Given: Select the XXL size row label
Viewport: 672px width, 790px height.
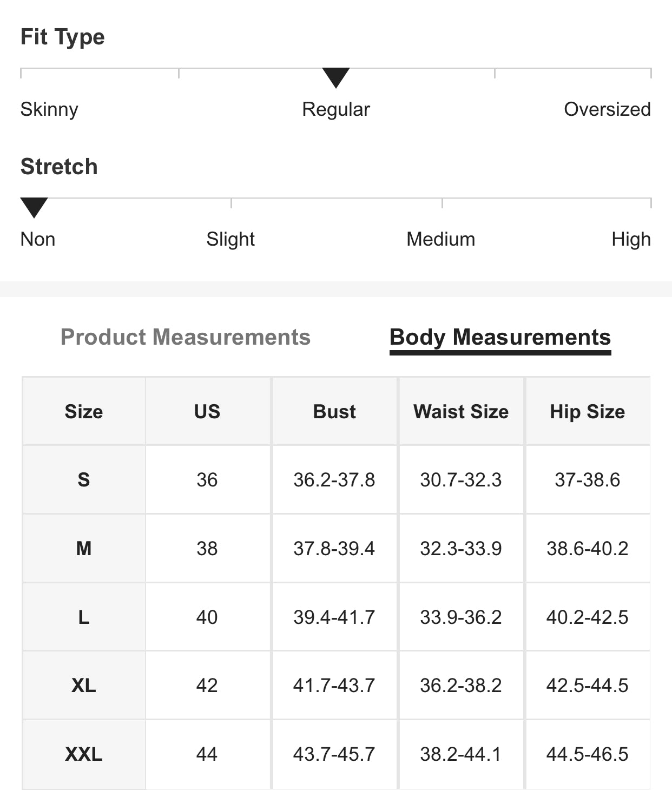Looking at the screenshot, I should pos(84,754).
